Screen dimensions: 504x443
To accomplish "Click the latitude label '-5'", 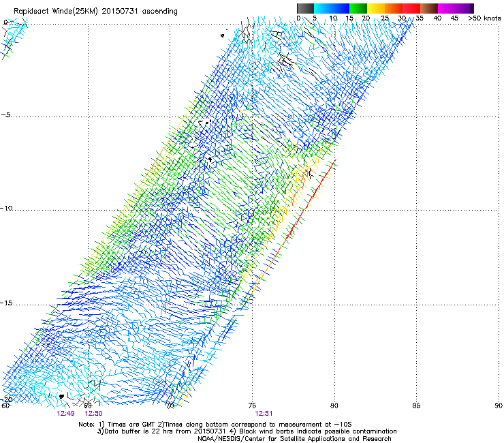I will (5, 115).
